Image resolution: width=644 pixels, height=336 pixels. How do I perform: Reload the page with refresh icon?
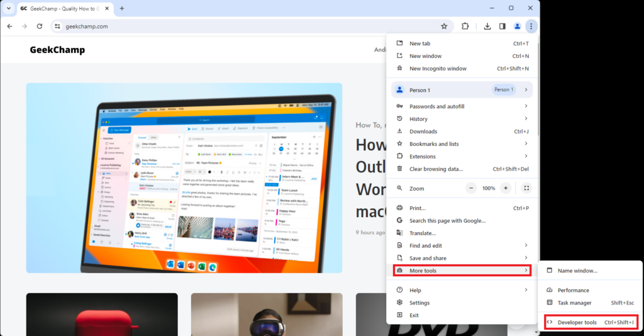[x=40, y=26]
